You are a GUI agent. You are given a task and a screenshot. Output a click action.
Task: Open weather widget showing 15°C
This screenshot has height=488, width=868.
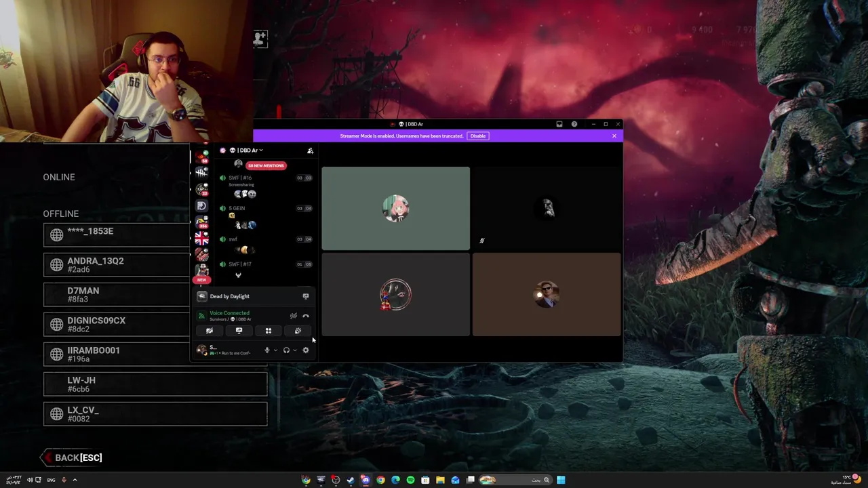(846, 480)
